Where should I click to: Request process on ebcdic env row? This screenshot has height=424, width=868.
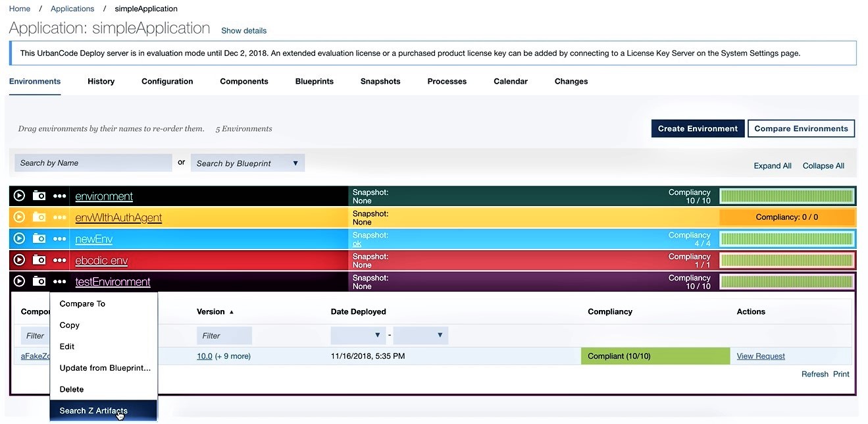pyautogui.click(x=19, y=260)
